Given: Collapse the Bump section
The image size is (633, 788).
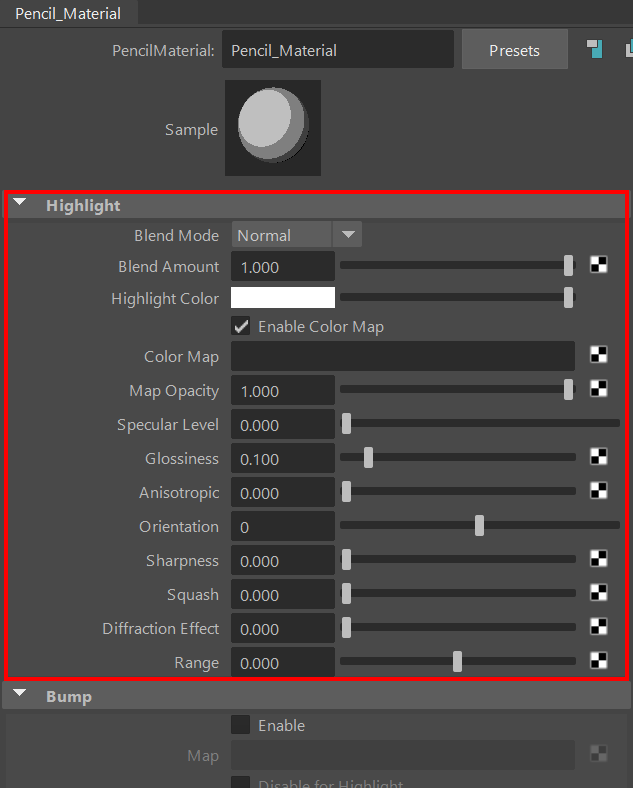Looking at the screenshot, I should pyautogui.click(x=20, y=696).
